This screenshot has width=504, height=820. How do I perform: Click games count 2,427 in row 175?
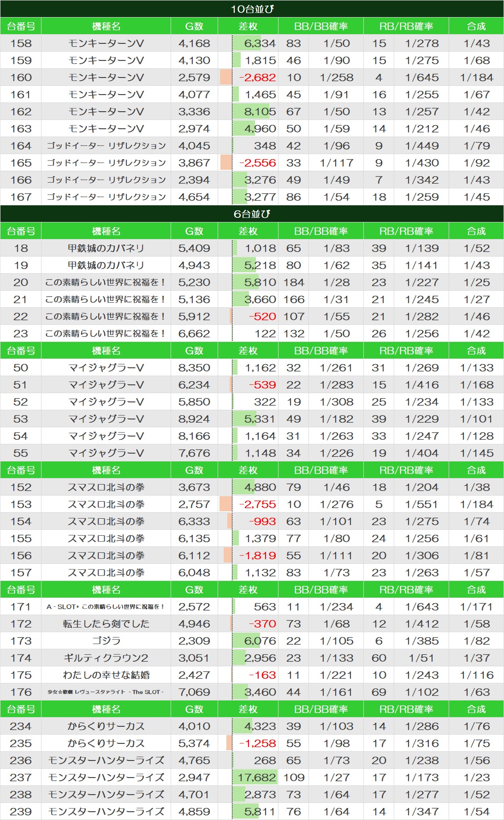click(194, 675)
